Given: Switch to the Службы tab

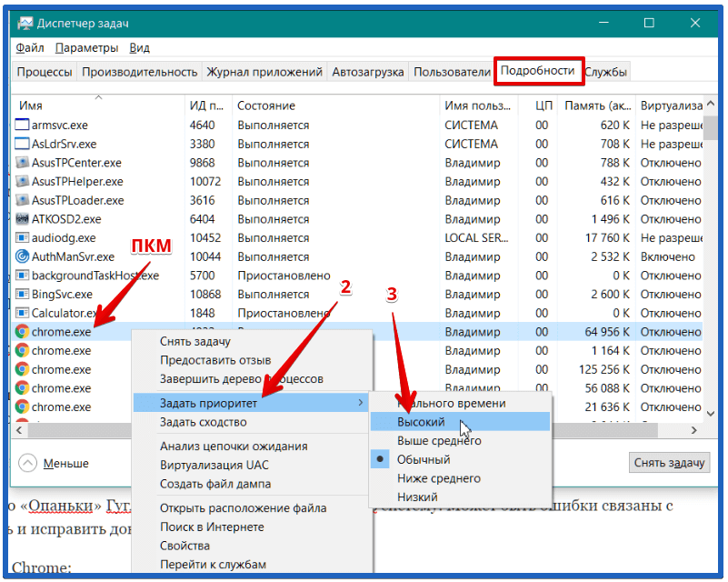Looking at the screenshot, I should [605, 72].
